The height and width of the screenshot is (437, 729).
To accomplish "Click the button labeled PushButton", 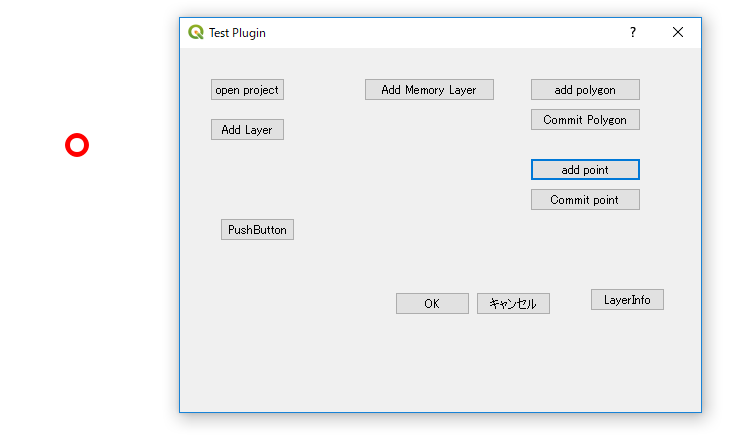I will point(257,230).
